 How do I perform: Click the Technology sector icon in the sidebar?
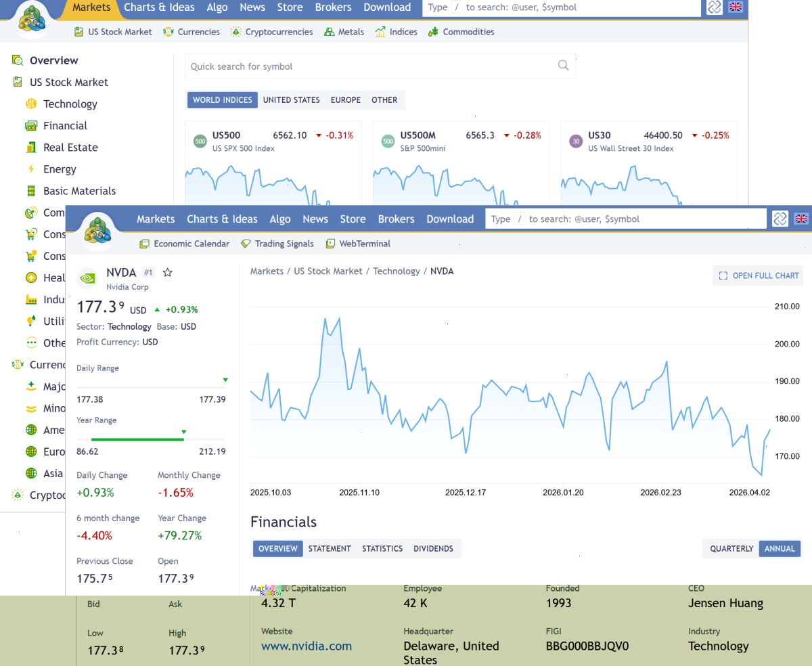point(31,104)
